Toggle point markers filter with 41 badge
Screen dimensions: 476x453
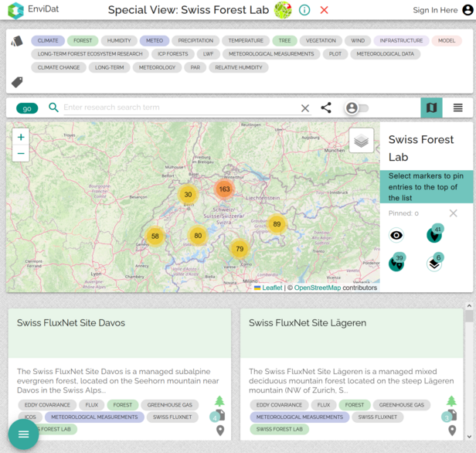point(435,233)
